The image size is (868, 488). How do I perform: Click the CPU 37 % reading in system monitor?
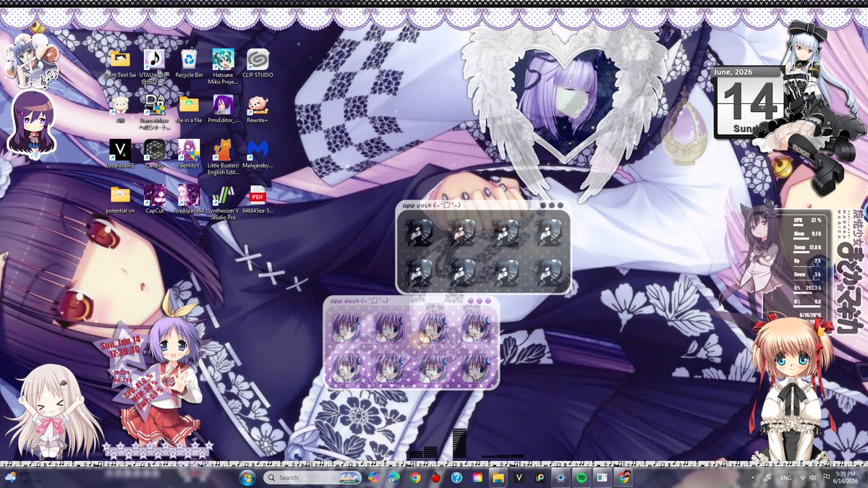[x=808, y=220]
